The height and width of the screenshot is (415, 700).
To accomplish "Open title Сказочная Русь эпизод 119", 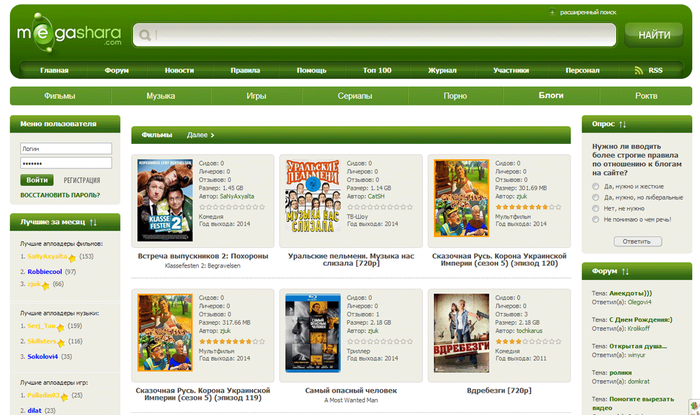I will (203, 394).
